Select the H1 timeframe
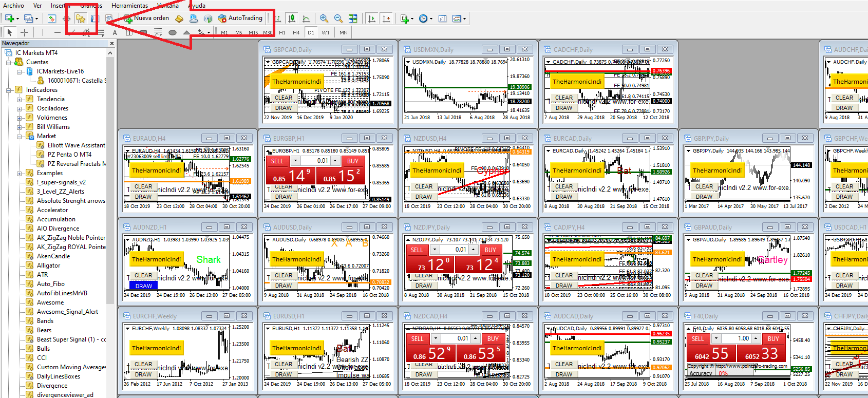868x398 pixels. click(282, 32)
